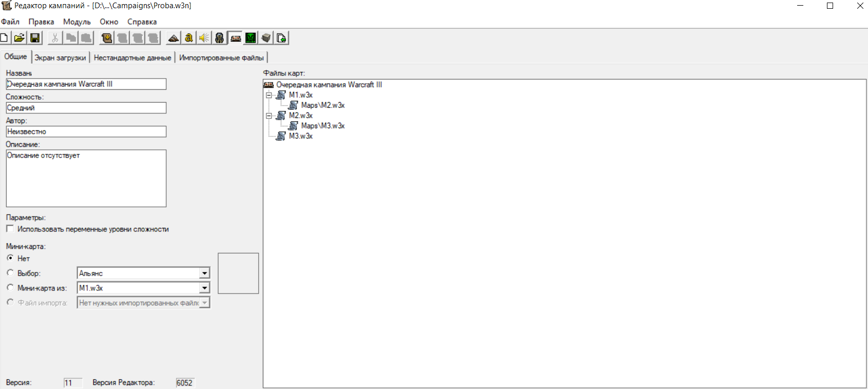Click the Версия value '11'
Viewport: 868px width, 389px height.
(73, 383)
